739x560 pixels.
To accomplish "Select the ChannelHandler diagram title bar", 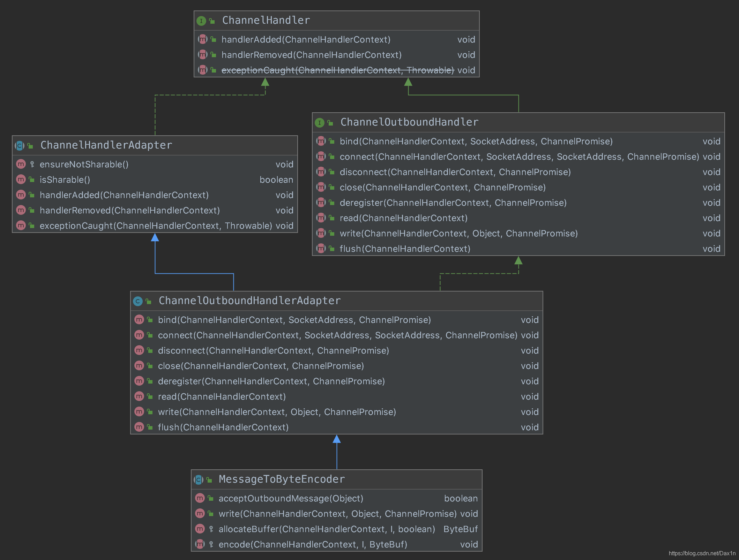I will (x=266, y=20).
